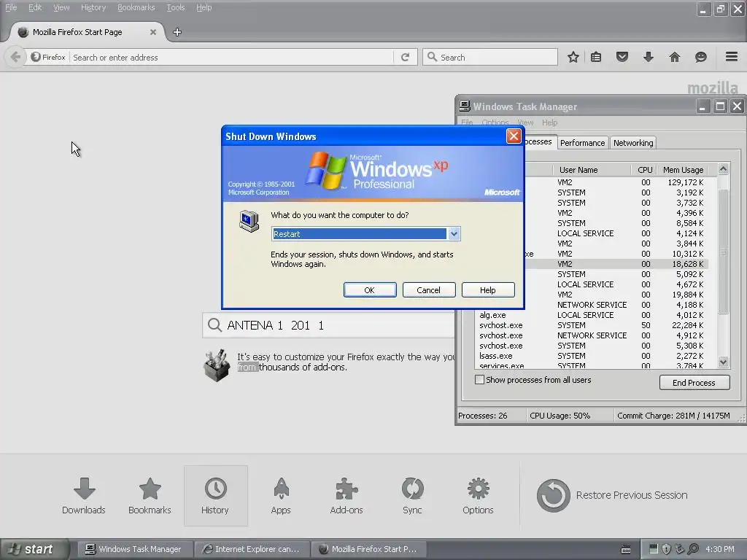Viewport: 747px width, 560px height.
Task: Open the Hello chat smiley icon
Action: coord(701,57)
